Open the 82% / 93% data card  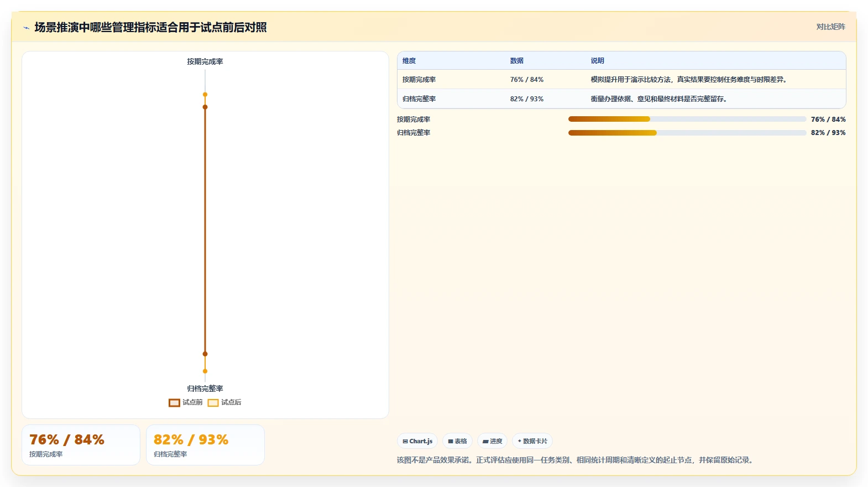[205, 445]
